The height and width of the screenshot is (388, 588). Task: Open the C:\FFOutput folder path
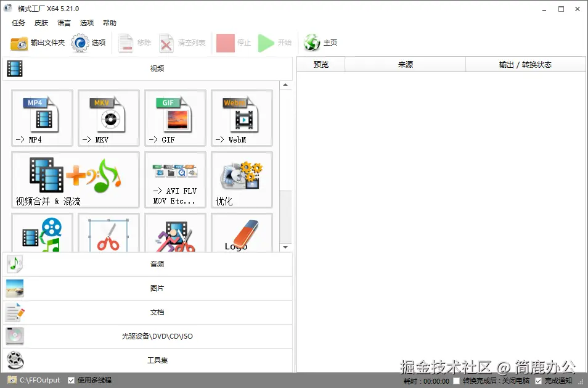[34, 380]
